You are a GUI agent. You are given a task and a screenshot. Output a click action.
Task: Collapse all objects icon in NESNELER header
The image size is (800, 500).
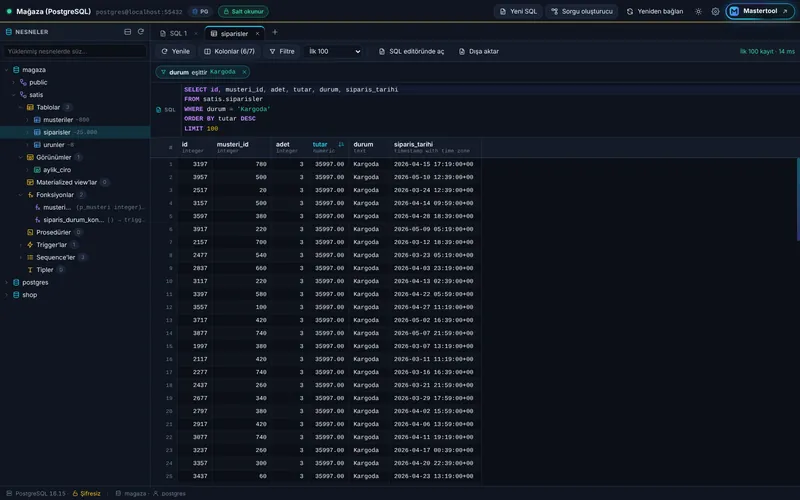tap(128, 32)
